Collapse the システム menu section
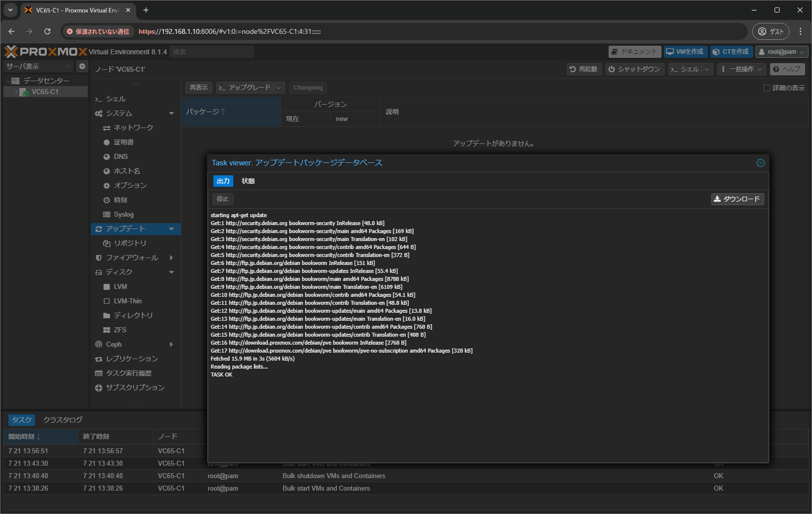This screenshot has width=812, height=514. (171, 114)
